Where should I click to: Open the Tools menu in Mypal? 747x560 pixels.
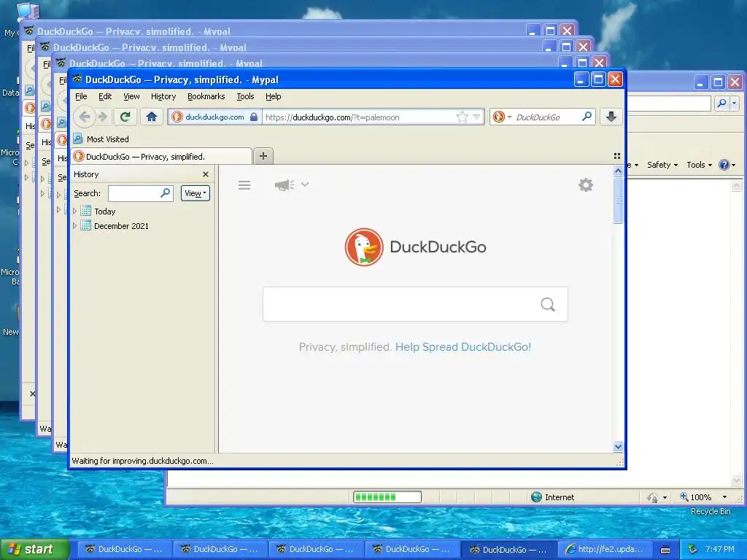coord(245,96)
